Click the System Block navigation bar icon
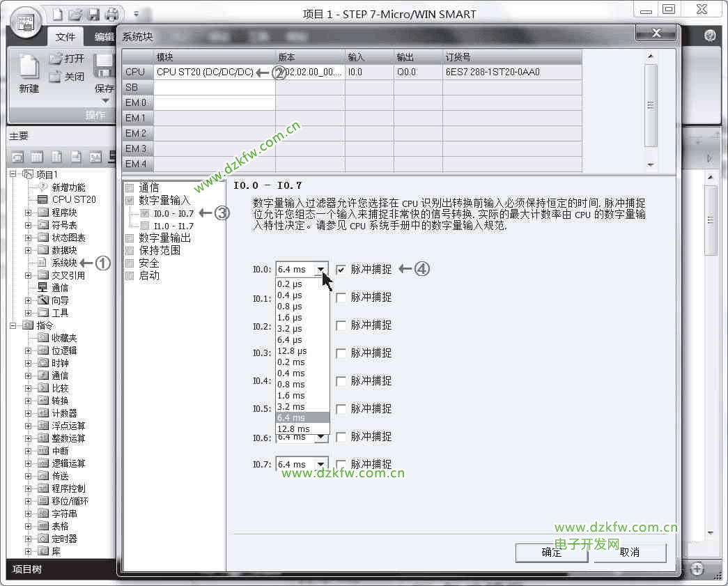 [76, 157]
